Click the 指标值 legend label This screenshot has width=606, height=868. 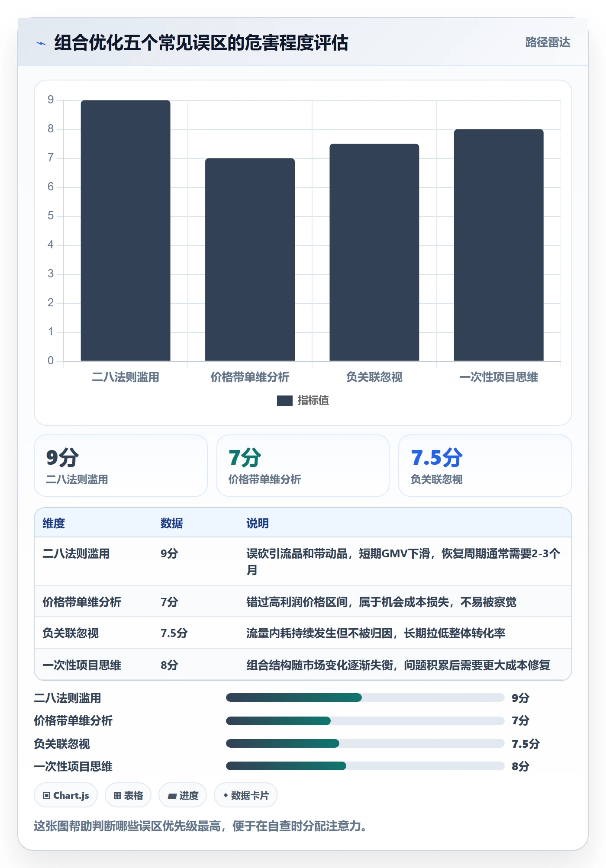coord(313,401)
